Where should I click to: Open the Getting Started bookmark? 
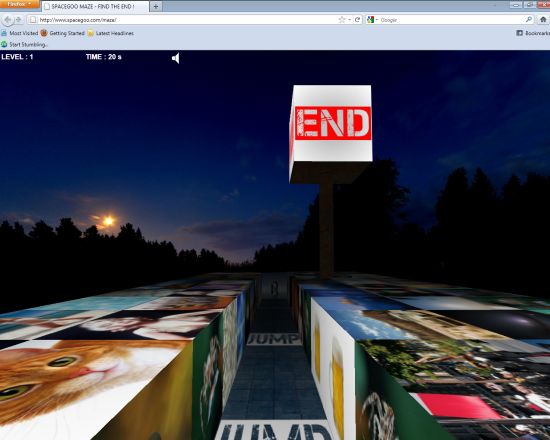point(62,33)
